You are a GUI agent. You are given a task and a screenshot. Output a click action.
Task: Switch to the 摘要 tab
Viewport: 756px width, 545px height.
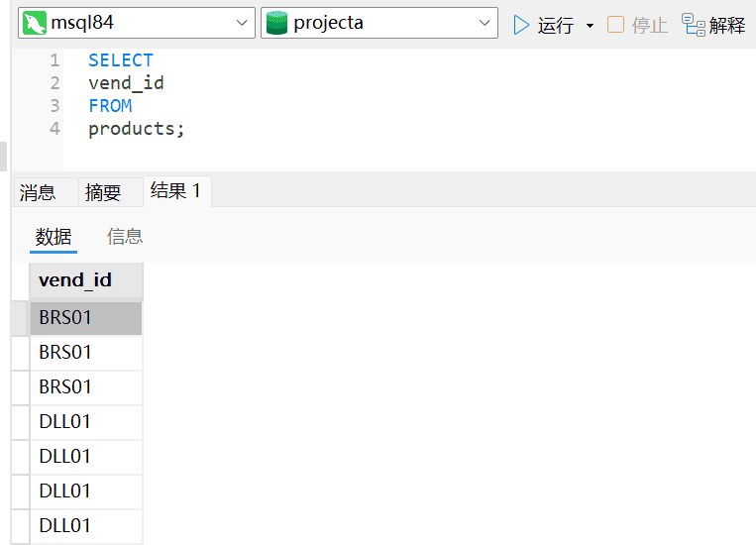click(x=103, y=192)
